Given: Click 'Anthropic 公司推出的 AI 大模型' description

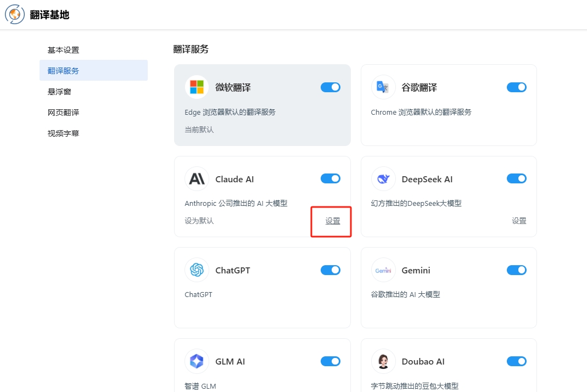Looking at the screenshot, I should tap(236, 203).
